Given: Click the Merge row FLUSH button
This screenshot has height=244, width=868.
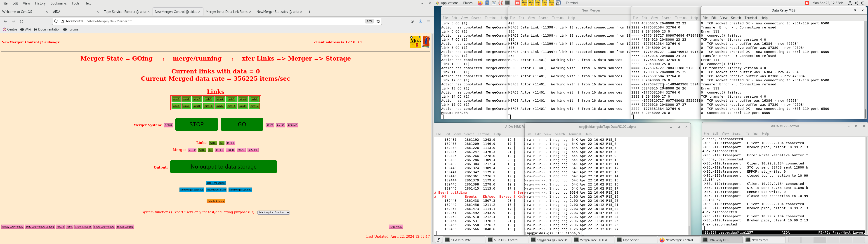Looking at the screenshot, I should point(230,150).
